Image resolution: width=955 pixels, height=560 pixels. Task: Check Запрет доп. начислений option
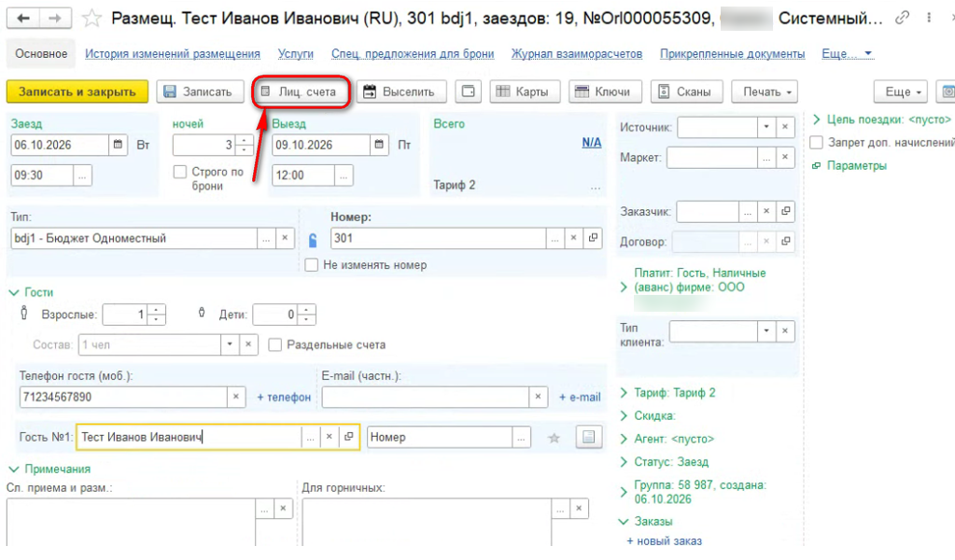click(x=816, y=143)
